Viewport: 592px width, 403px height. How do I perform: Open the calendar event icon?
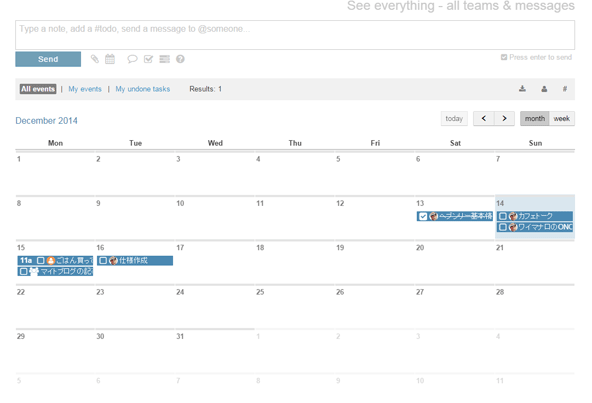[110, 59]
